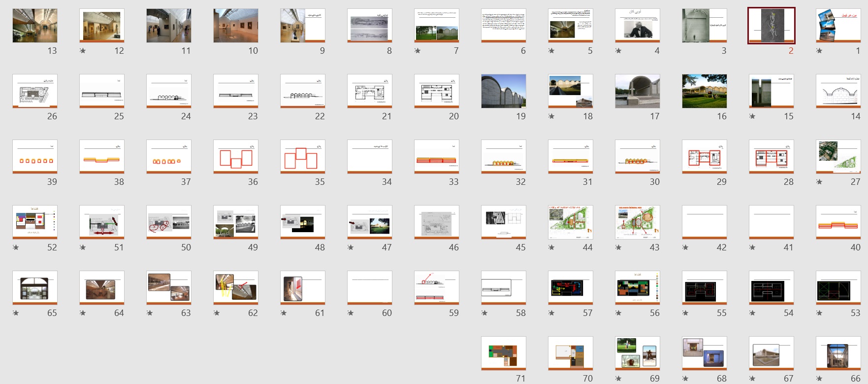Select slide 44 colored site plan thumbnail
Viewport: 868px width, 384px height.
[x=570, y=222]
